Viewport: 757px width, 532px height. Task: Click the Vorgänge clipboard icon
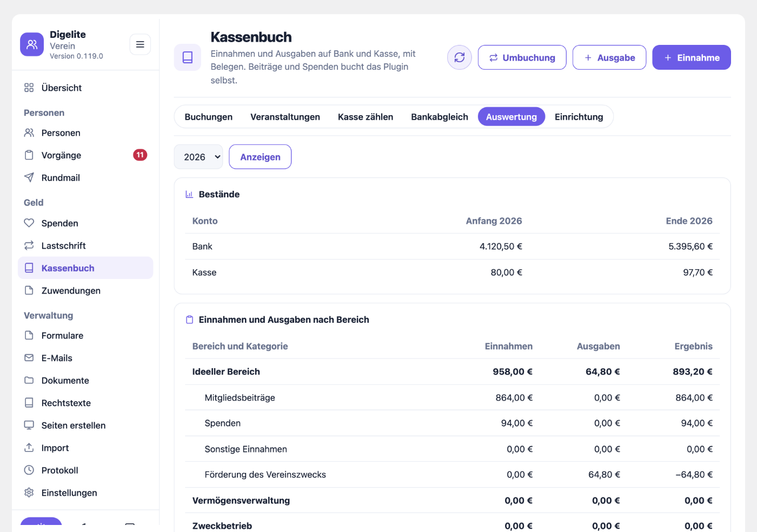click(x=29, y=155)
